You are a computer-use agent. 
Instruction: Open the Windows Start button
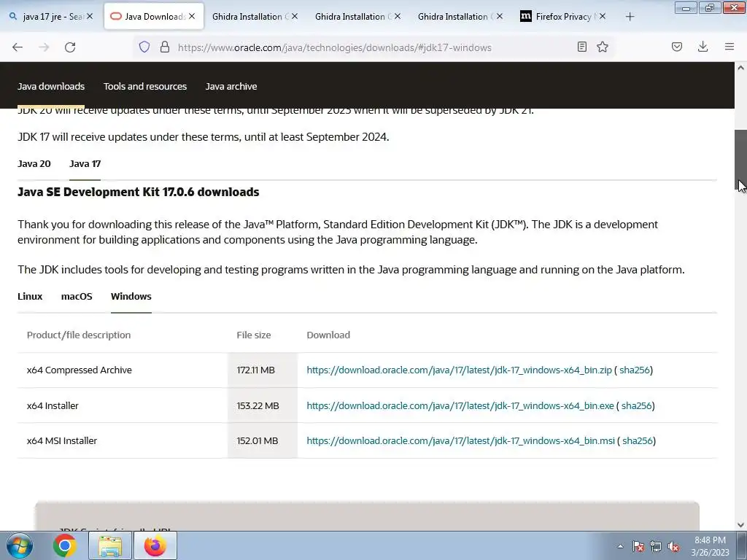[20, 545]
